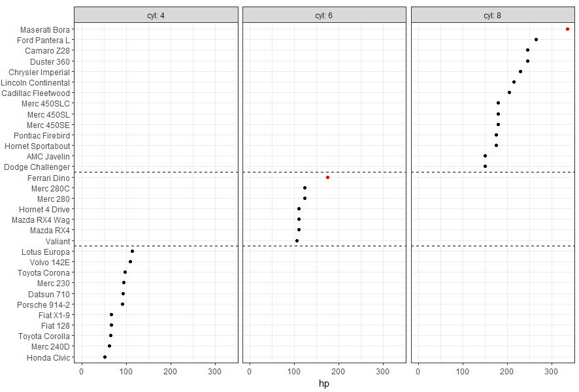Click the 'Pontiac Firebird' axis label

pos(42,135)
